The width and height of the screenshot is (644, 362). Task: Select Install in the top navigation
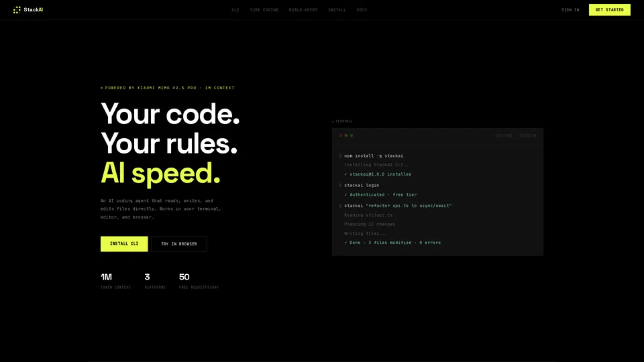(x=337, y=10)
